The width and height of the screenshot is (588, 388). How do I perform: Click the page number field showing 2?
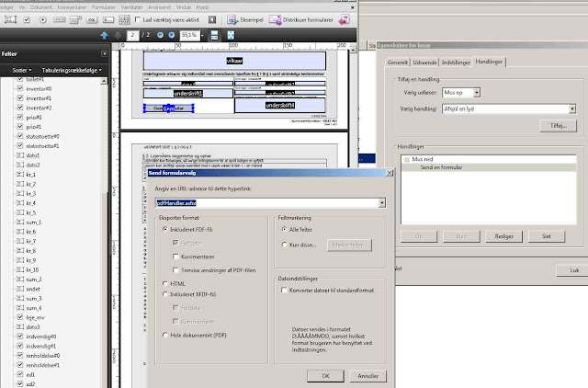pyautogui.click(x=132, y=35)
